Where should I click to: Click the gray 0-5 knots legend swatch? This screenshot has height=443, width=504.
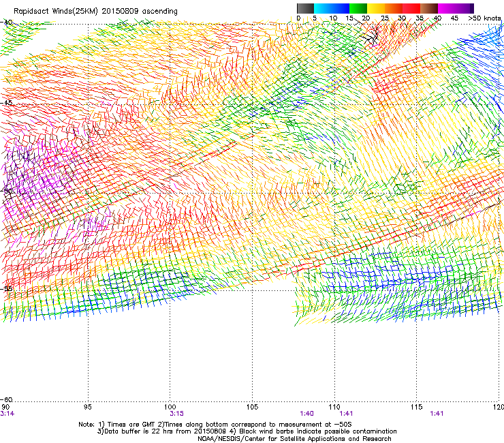(306, 8)
